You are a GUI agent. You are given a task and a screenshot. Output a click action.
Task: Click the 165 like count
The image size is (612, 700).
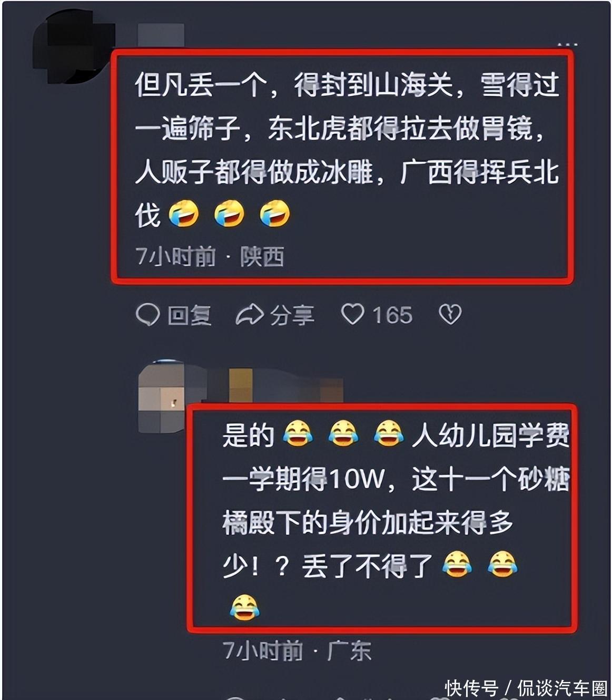(392, 315)
